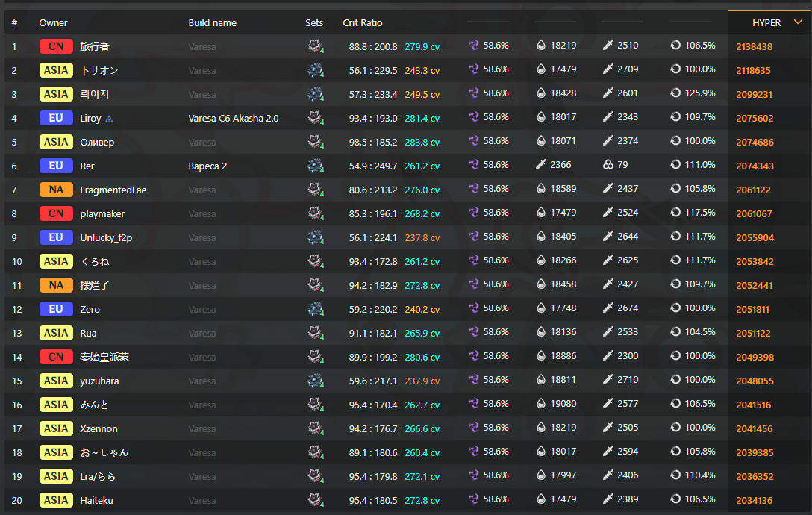Click the red CN badge beside playmaker
The height and width of the screenshot is (515, 812).
(56, 213)
